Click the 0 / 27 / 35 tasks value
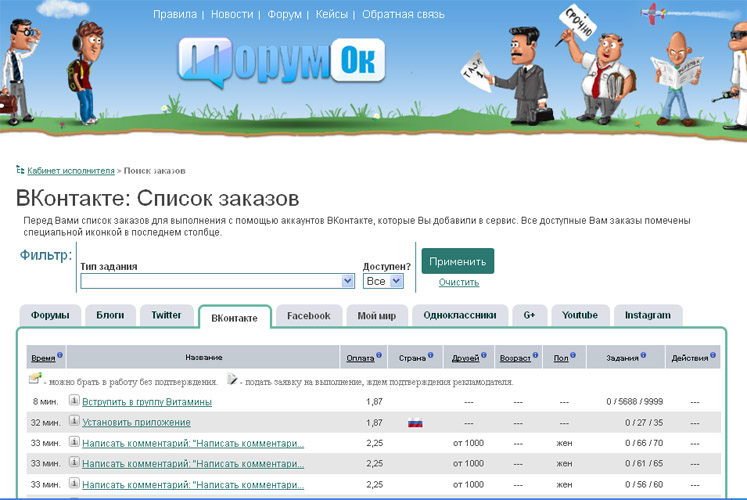 click(x=644, y=422)
